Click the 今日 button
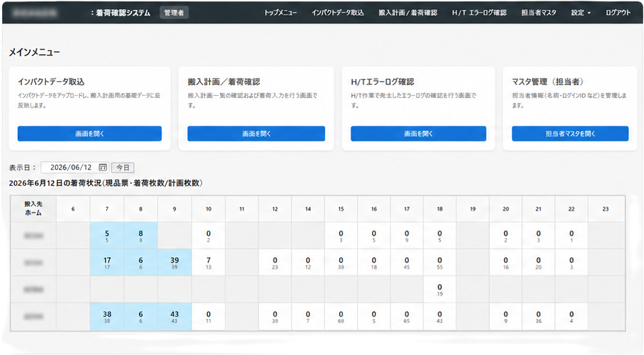This screenshot has width=644, height=355. pyautogui.click(x=123, y=167)
